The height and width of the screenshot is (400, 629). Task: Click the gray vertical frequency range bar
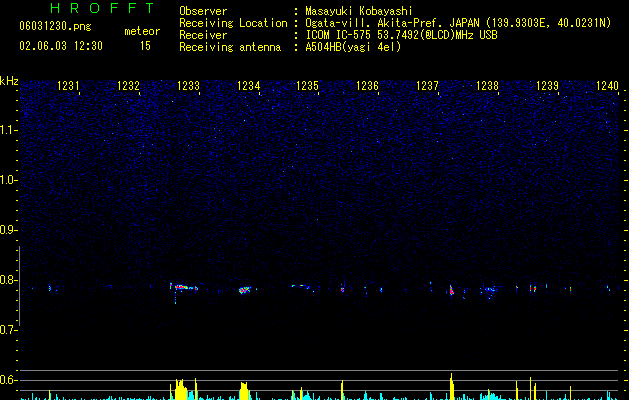(19, 286)
